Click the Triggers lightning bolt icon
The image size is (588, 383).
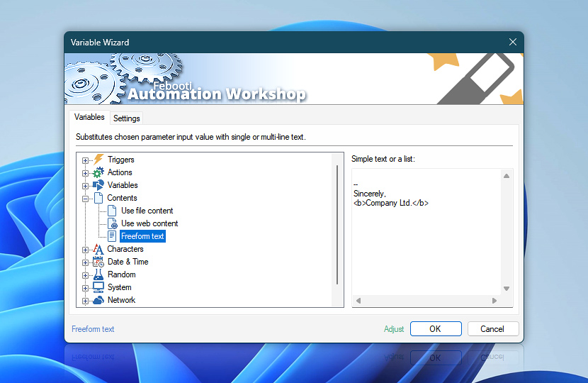98,159
